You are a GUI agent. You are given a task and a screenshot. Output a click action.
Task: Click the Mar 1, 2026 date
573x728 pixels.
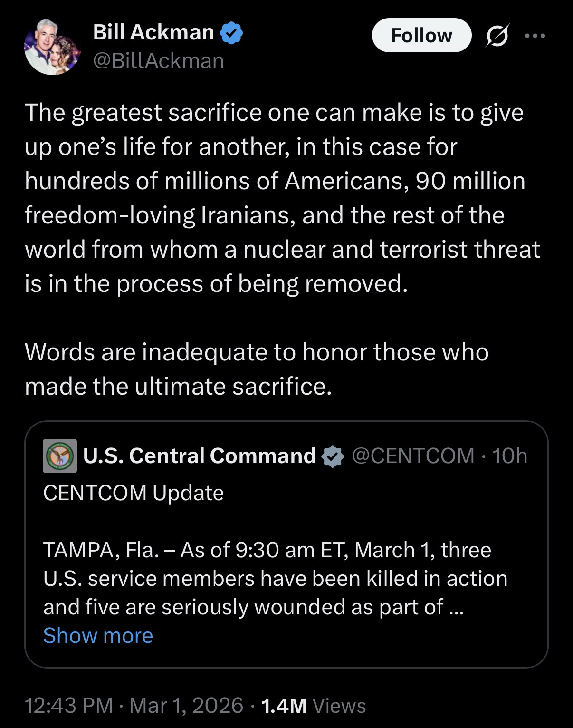[186, 705]
